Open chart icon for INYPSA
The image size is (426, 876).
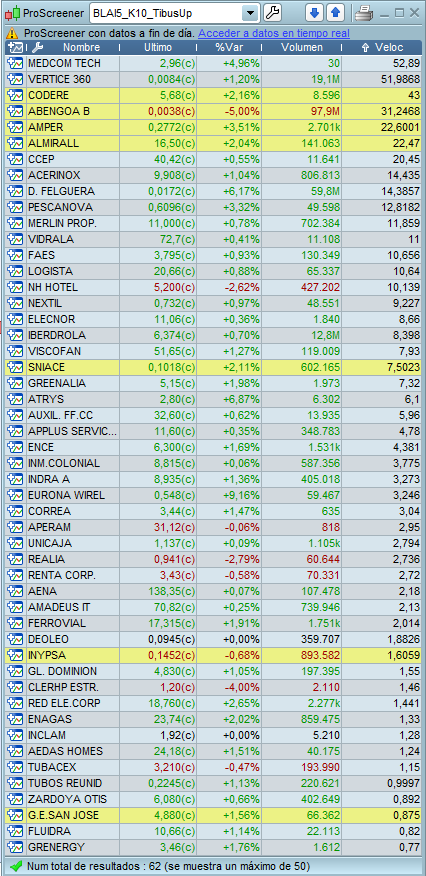14,655
